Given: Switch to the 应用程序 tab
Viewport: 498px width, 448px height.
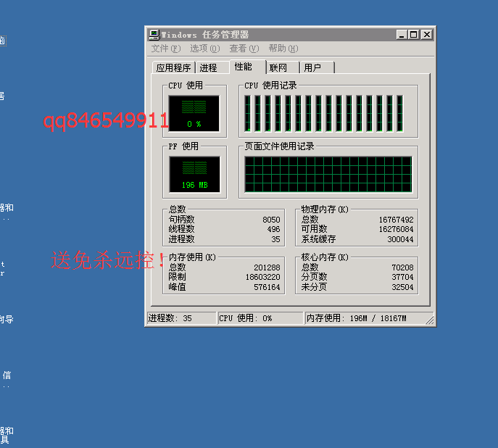Looking at the screenshot, I should pyautogui.click(x=173, y=67).
